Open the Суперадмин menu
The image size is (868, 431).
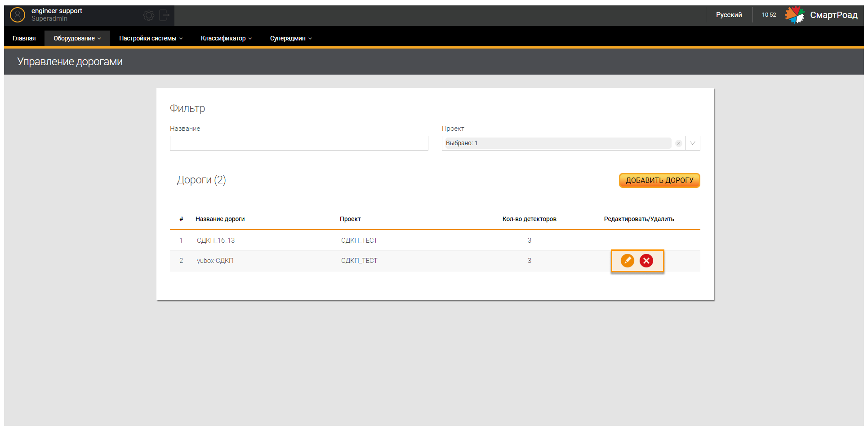[x=291, y=38]
